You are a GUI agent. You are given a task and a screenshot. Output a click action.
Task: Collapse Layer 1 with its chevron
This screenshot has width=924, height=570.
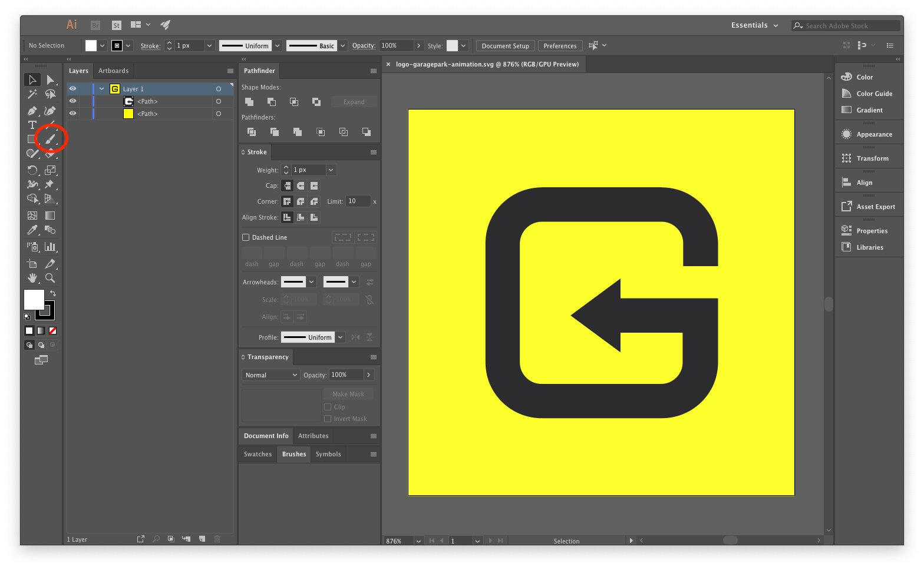pyautogui.click(x=102, y=89)
